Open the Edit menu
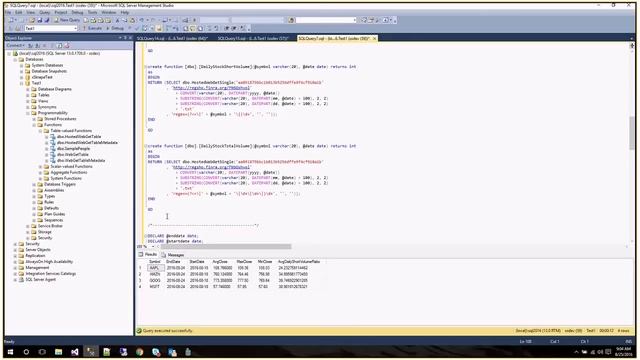The width and height of the screenshot is (640, 360). (19, 13)
